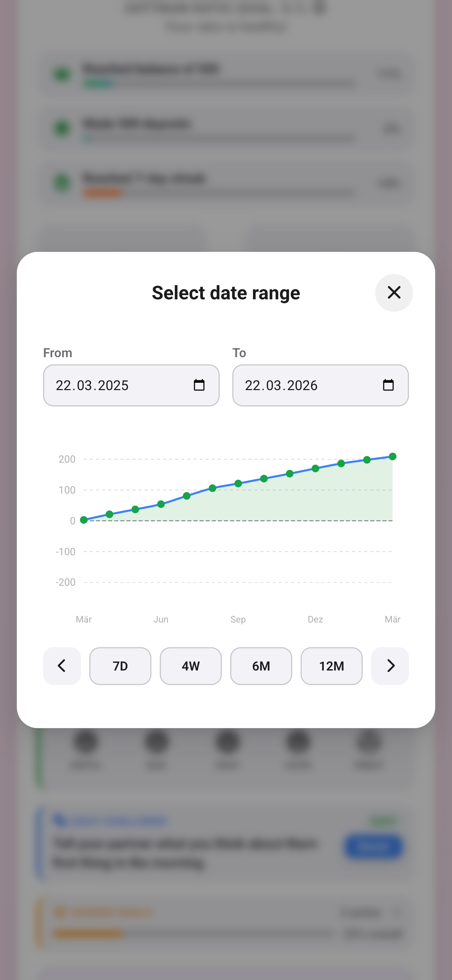Click the chart point above Sep label

[x=238, y=484]
